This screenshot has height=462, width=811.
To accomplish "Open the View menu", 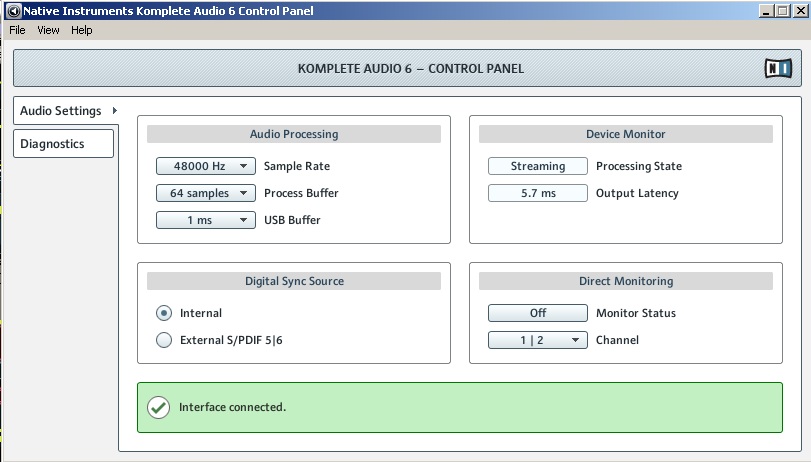I will pos(48,30).
